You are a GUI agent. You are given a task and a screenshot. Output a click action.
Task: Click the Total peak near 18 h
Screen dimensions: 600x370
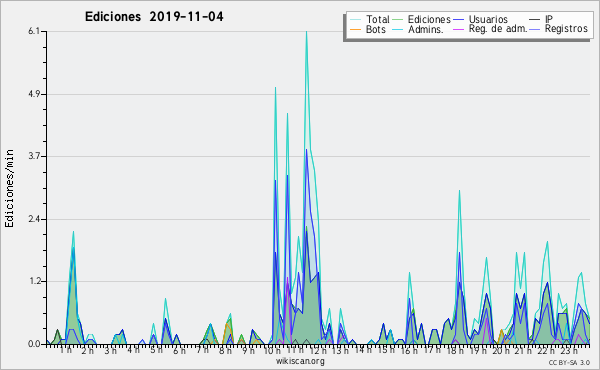[x=459, y=191]
